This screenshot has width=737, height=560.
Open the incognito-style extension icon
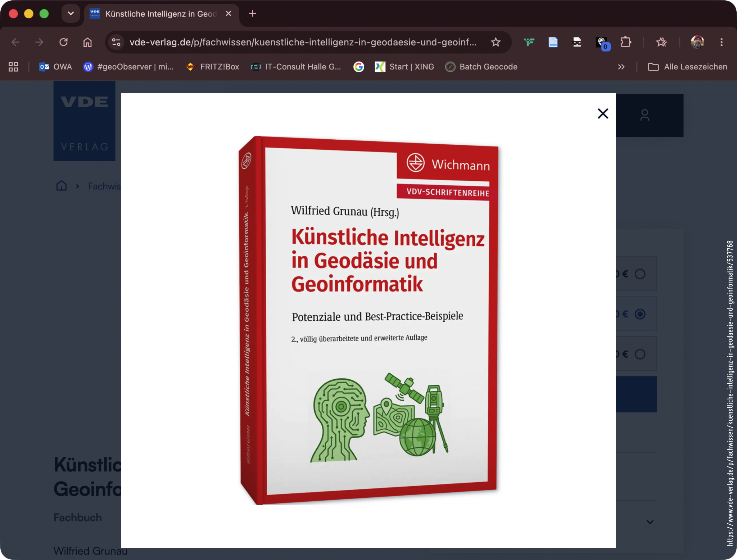(577, 42)
